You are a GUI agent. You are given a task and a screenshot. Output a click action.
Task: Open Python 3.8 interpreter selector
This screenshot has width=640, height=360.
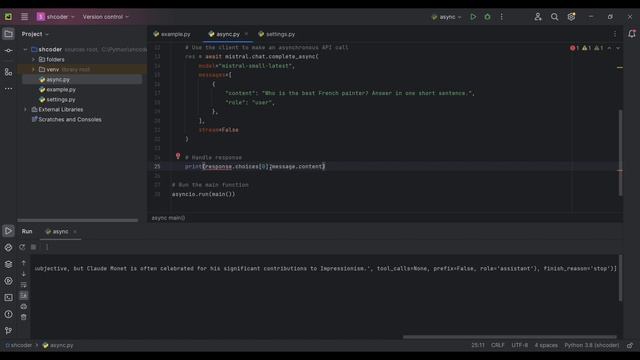(591, 345)
